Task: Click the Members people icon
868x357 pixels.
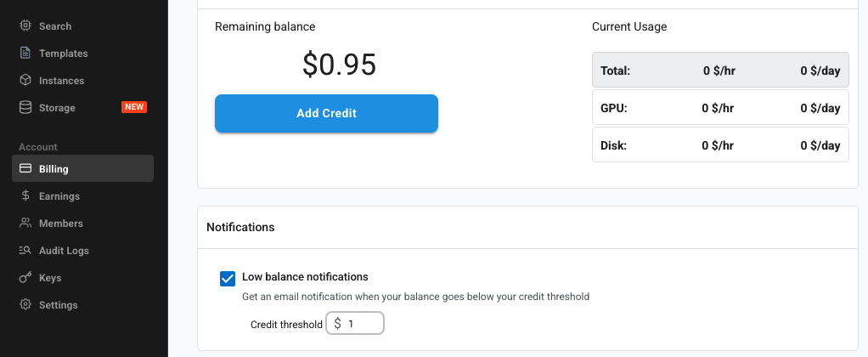Action: [x=25, y=224]
